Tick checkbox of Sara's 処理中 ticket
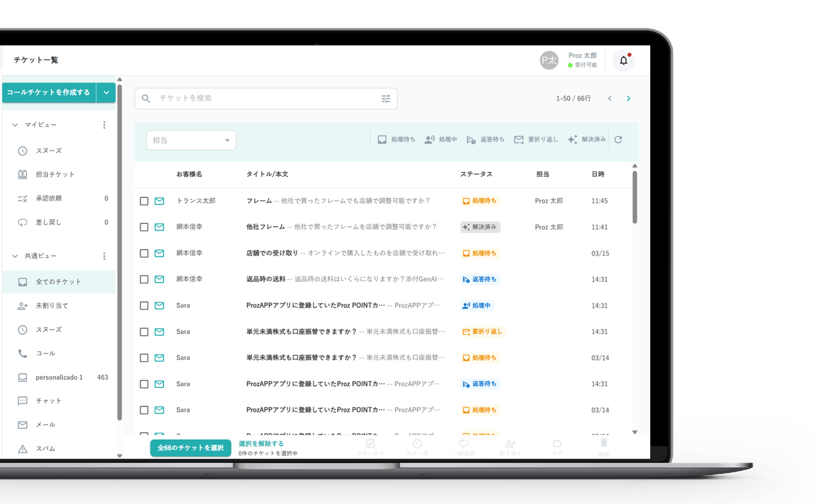 pyautogui.click(x=144, y=306)
